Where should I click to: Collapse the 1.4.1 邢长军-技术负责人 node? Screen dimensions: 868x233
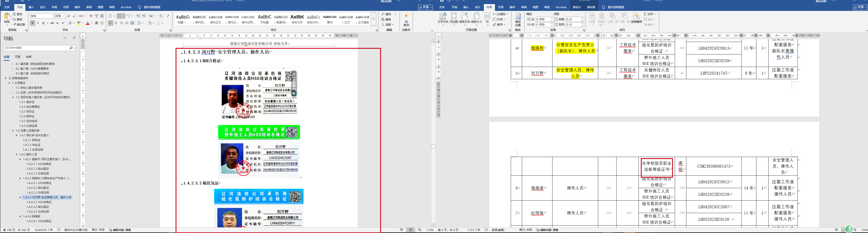(x=16, y=135)
